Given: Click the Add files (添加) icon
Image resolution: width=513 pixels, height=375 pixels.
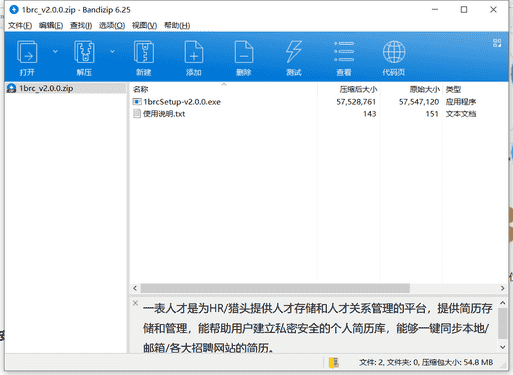Looking at the screenshot, I should point(194,52).
